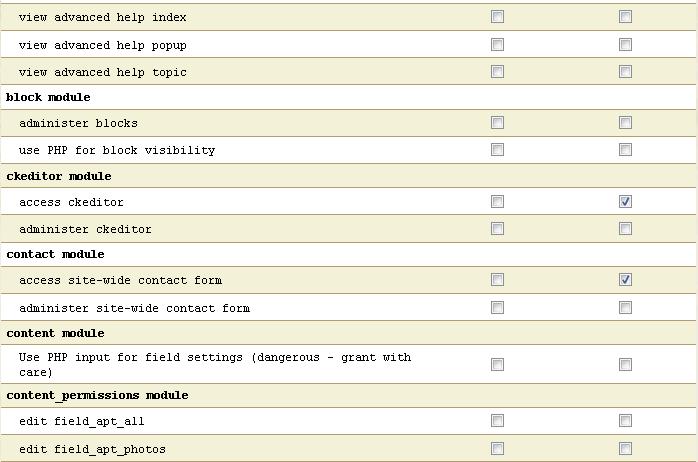The height and width of the screenshot is (462, 698).
Task: Check first checkbox for Use PHP input for field settings
Action: click(x=497, y=365)
